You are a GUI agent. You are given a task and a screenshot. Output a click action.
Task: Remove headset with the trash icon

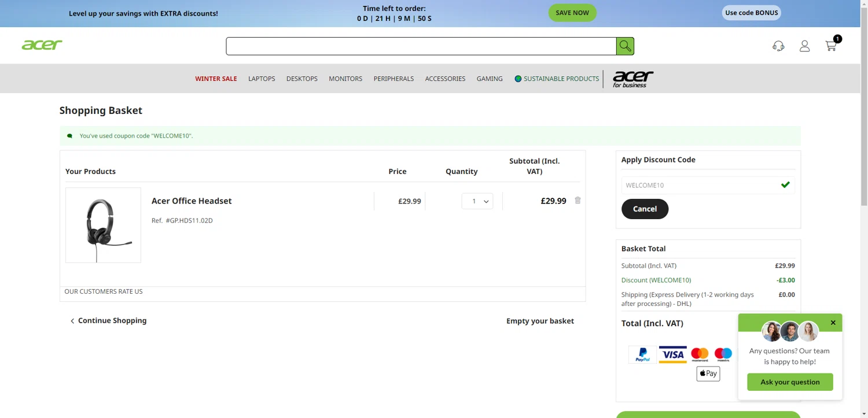pos(578,201)
